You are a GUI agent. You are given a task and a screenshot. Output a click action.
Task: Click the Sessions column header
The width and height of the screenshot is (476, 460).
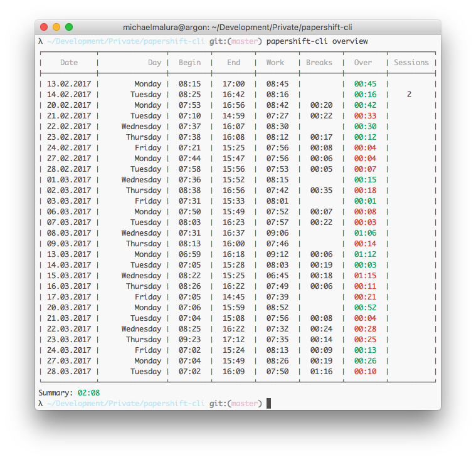click(411, 63)
